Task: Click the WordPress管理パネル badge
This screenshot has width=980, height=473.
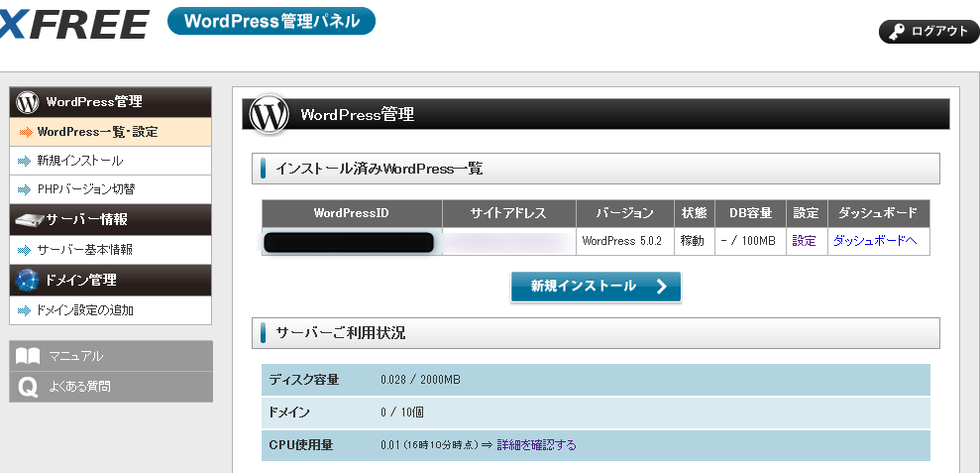Action: [272, 21]
